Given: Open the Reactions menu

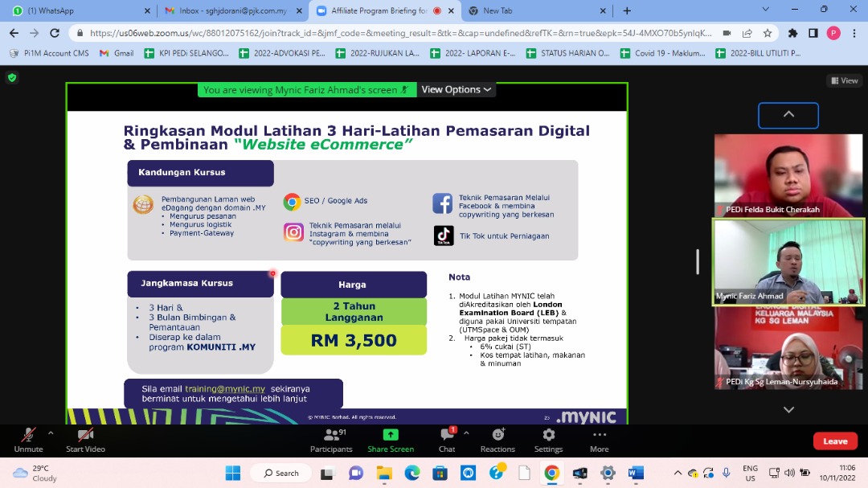Looking at the screenshot, I should click(497, 441).
